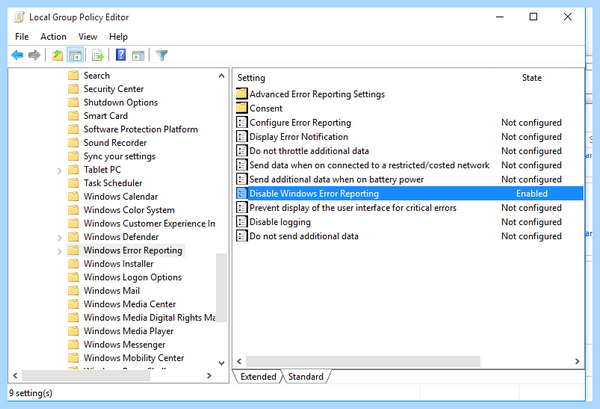Click the Smart Card folder icon

(x=73, y=116)
